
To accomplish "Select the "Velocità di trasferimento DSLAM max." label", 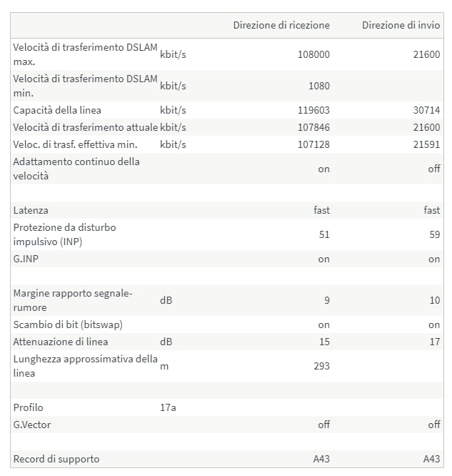I will click(x=85, y=54).
